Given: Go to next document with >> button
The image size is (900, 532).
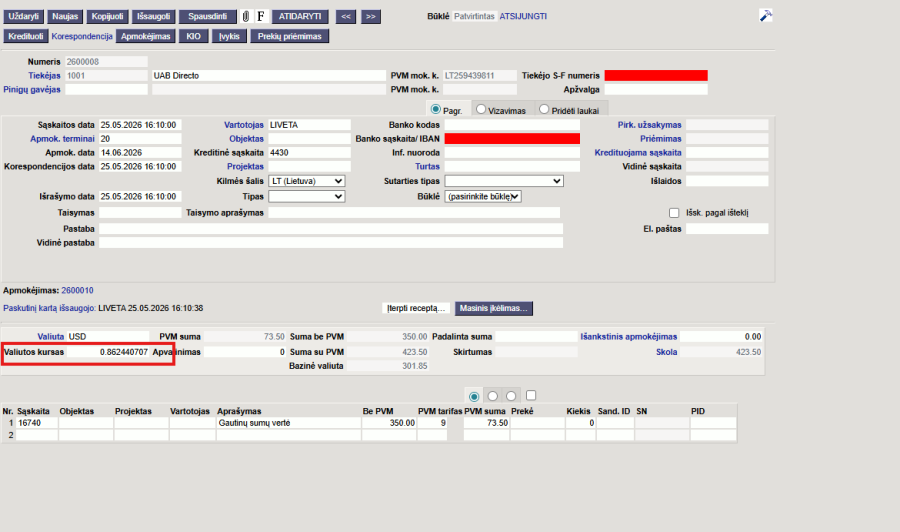Looking at the screenshot, I should pos(371,17).
